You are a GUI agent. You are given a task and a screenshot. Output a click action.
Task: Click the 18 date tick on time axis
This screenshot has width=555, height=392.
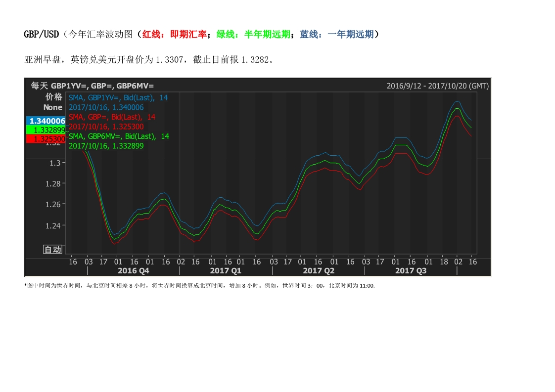click(x=444, y=262)
